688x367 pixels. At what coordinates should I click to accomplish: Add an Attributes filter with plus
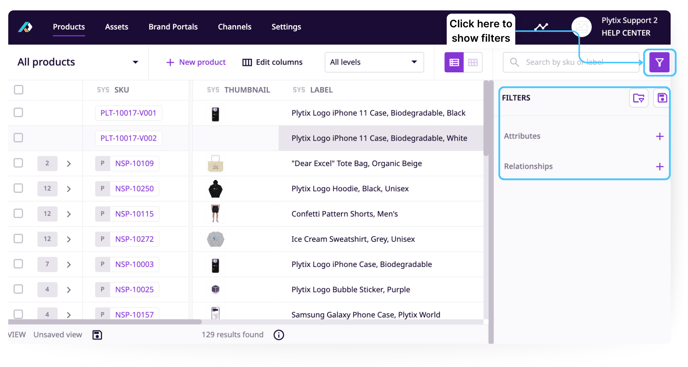[659, 137]
